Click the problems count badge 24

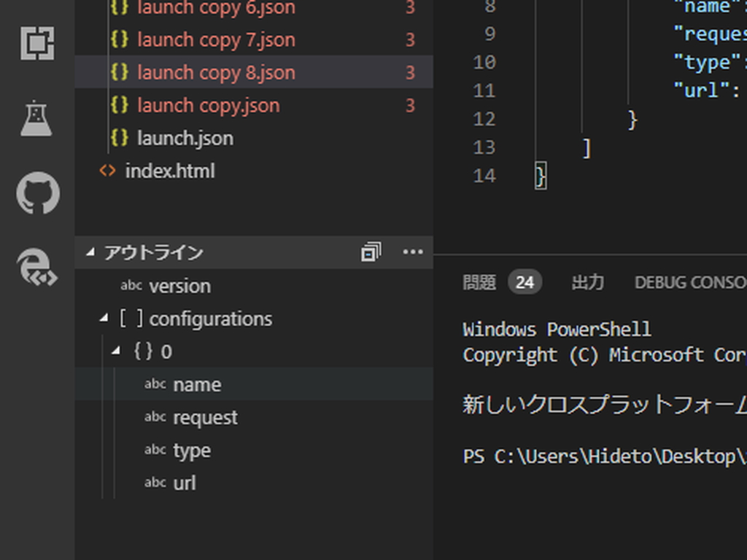[525, 282]
